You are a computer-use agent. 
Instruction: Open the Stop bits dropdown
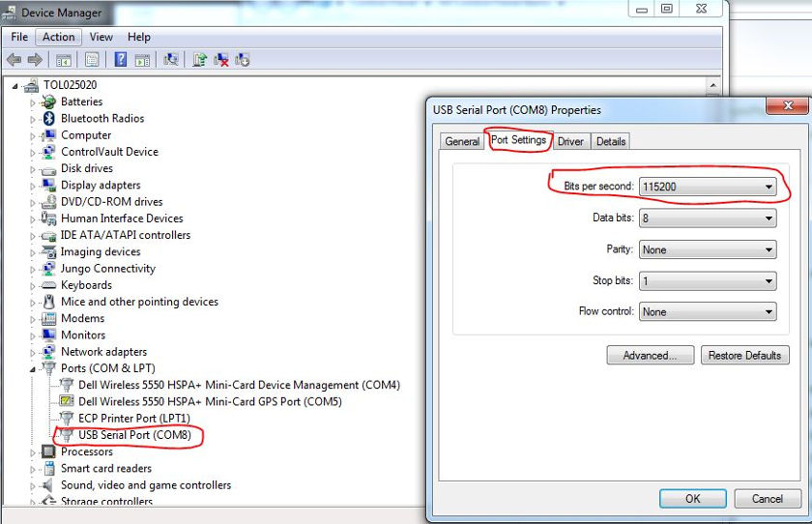pyautogui.click(x=708, y=281)
